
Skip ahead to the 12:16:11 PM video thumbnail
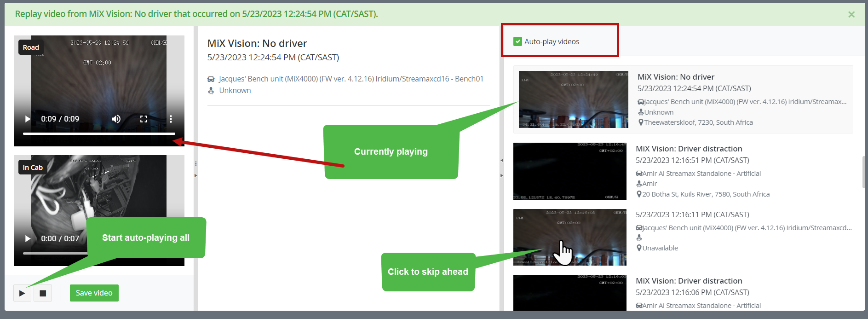(x=570, y=237)
